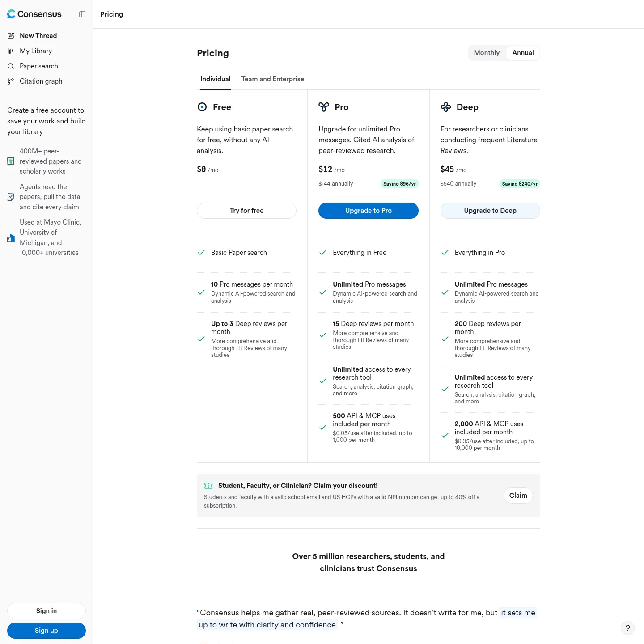Click 10 Pro messages per month text
Viewport: 644px width, 644px height.
coord(252,284)
